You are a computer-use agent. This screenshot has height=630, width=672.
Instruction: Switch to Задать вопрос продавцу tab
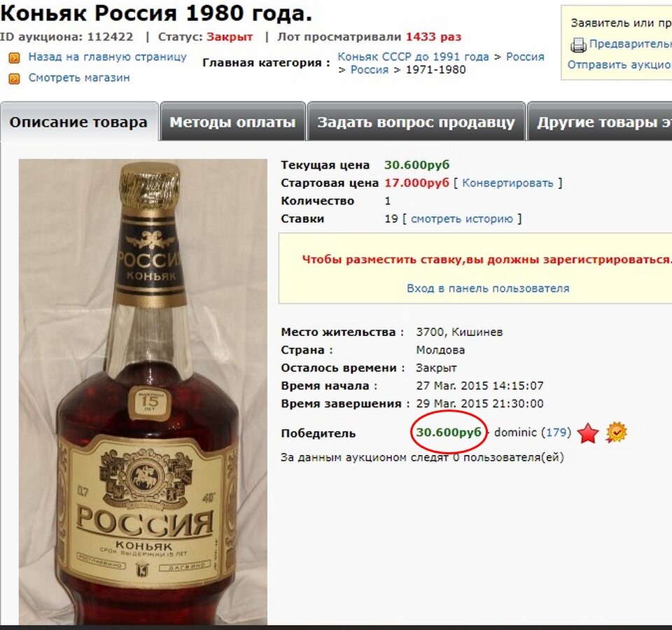416,122
